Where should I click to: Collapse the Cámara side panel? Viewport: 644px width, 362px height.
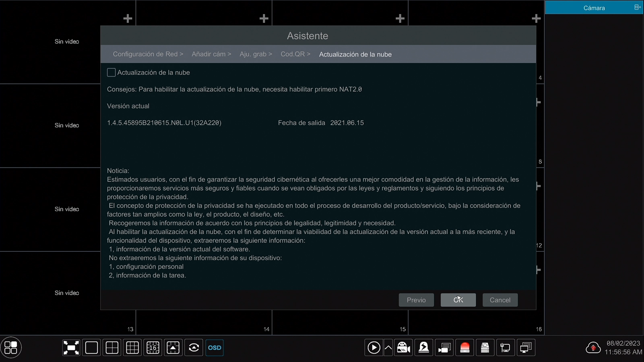(x=638, y=7)
